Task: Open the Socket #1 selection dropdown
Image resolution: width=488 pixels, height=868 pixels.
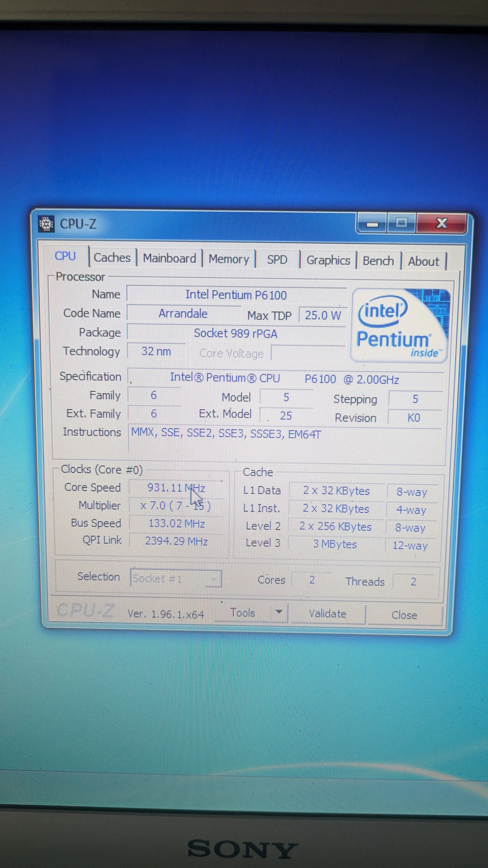Action: click(x=176, y=578)
